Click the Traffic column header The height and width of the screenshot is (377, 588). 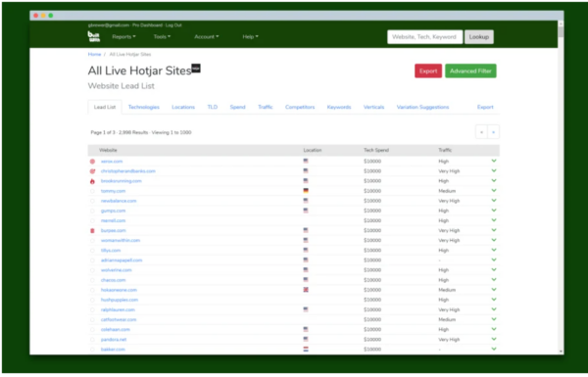point(445,150)
